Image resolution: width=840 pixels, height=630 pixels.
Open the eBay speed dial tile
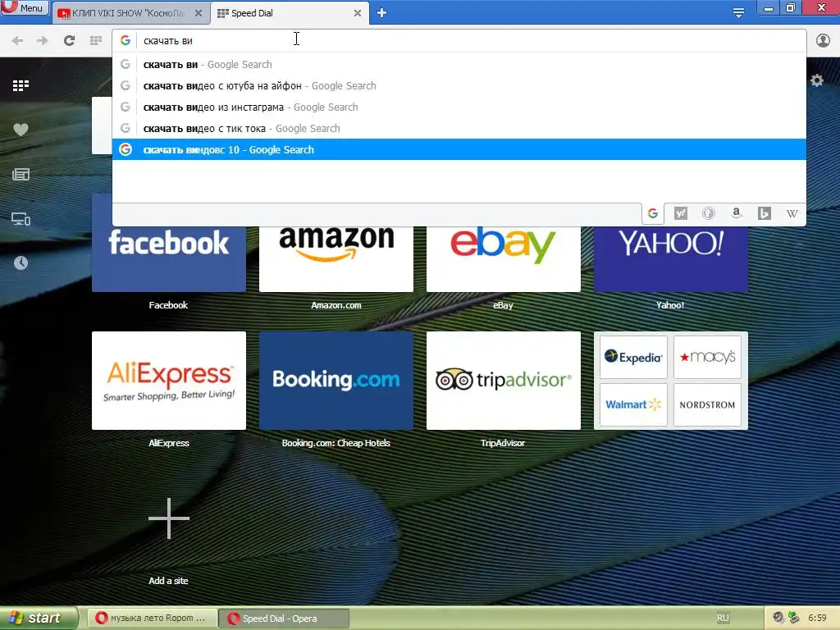tap(503, 258)
